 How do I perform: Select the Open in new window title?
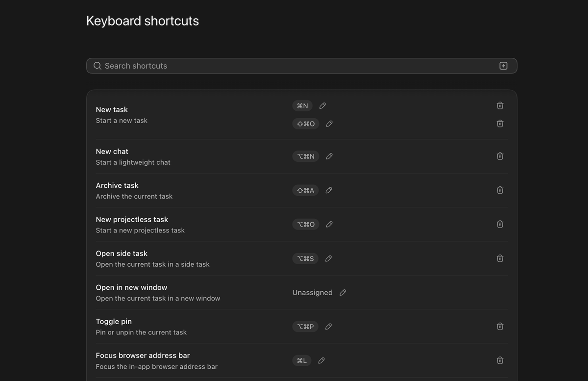click(131, 287)
